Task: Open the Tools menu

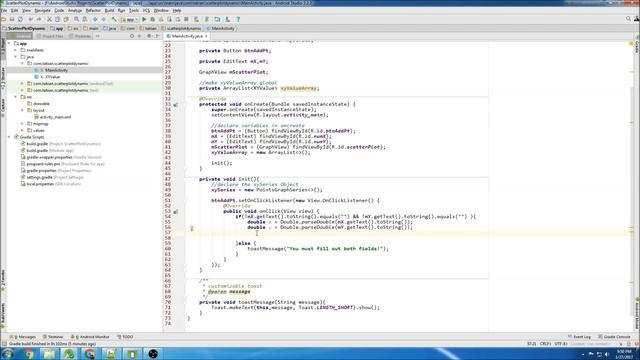Action: click(x=134, y=10)
